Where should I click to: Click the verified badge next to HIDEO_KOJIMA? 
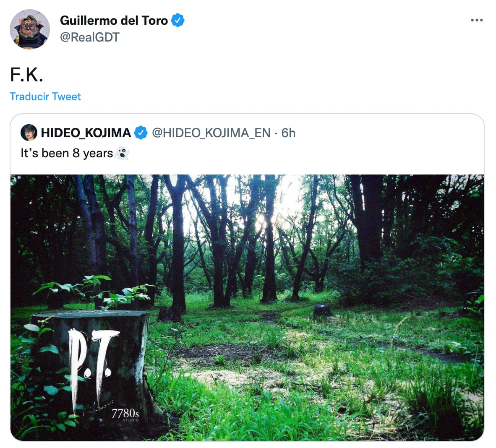point(141,133)
